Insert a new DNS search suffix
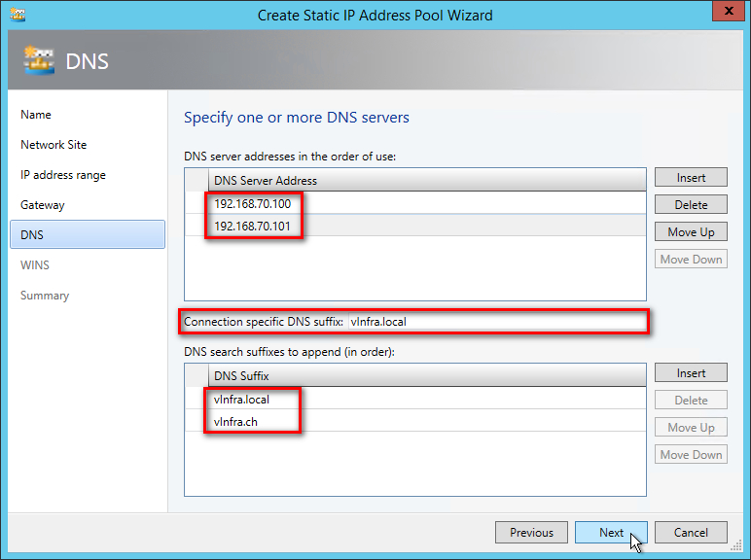The height and width of the screenshot is (560, 751). coord(691,373)
